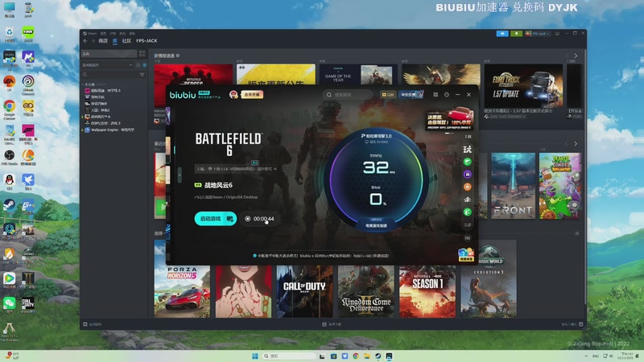Open Steam from the Windows taskbar
644x362 pixels.
(378, 356)
